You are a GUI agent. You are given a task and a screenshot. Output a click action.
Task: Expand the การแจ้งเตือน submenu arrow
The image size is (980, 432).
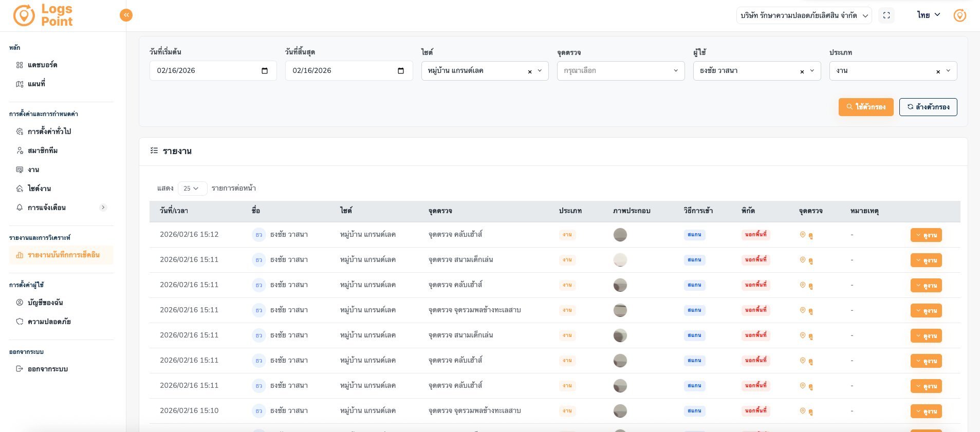pyautogui.click(x=103, y=208)
